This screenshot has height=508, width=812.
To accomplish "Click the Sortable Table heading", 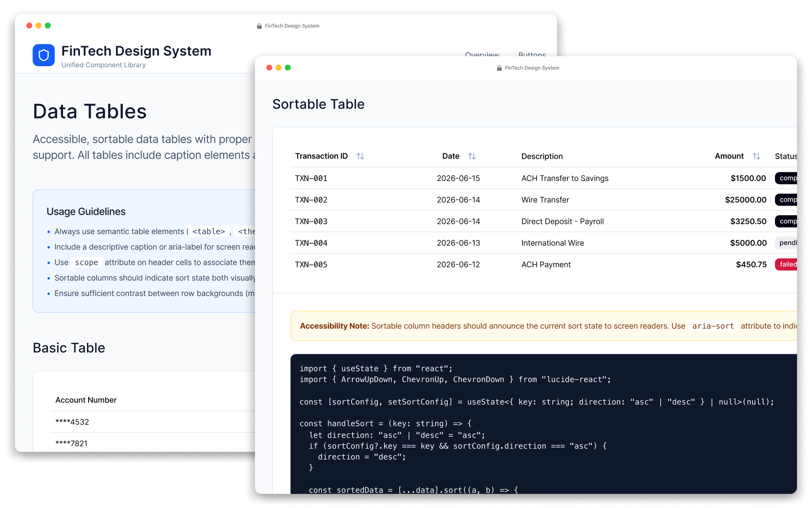I will point(319,104).
